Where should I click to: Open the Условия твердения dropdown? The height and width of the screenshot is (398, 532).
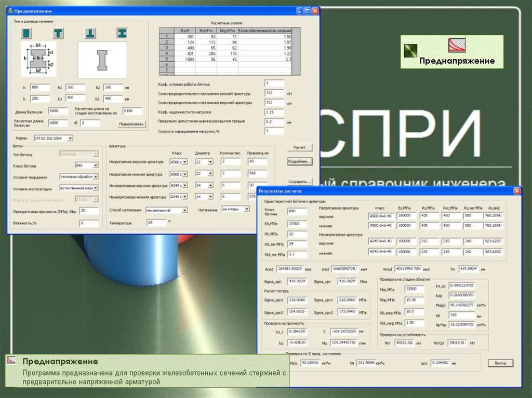pos(96,176)
